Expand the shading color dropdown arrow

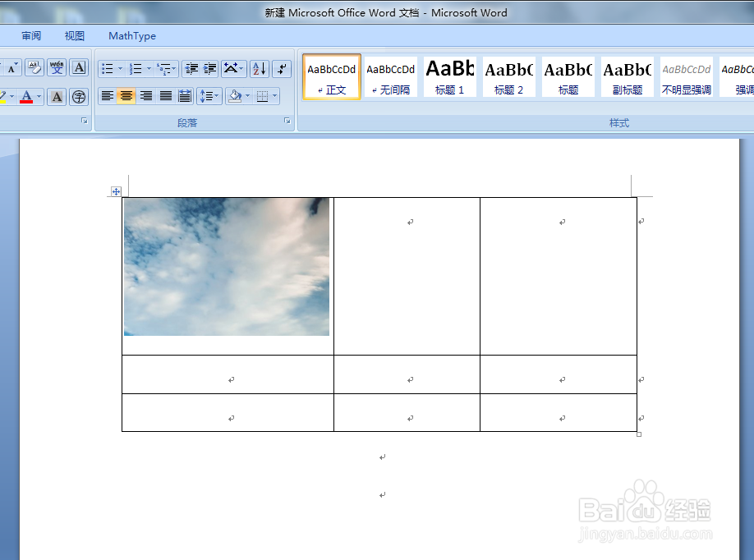[248, 96]
